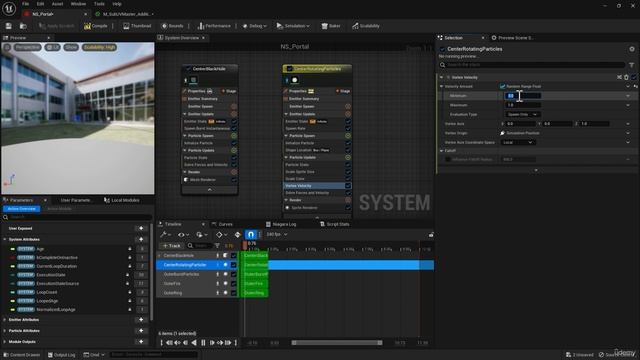Add module to CenterBlackHole Particle Spawn
The image size is (640, 360).
tap(234, 136)
